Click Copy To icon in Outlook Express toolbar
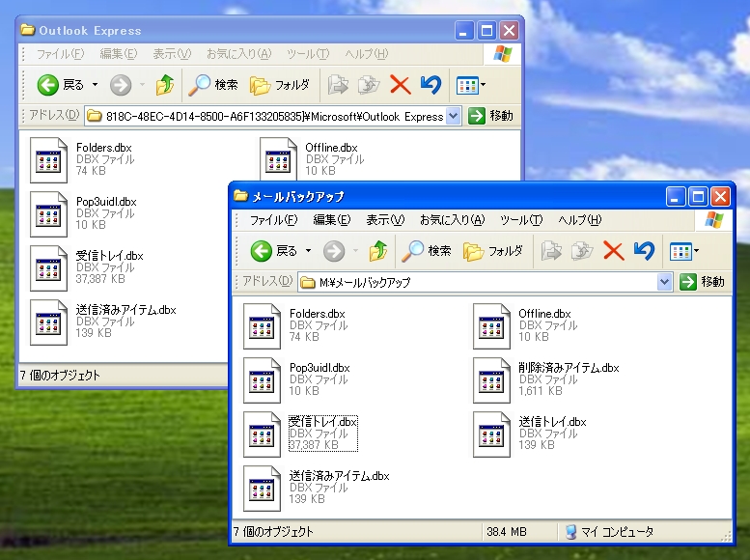 tap(369, 85)
